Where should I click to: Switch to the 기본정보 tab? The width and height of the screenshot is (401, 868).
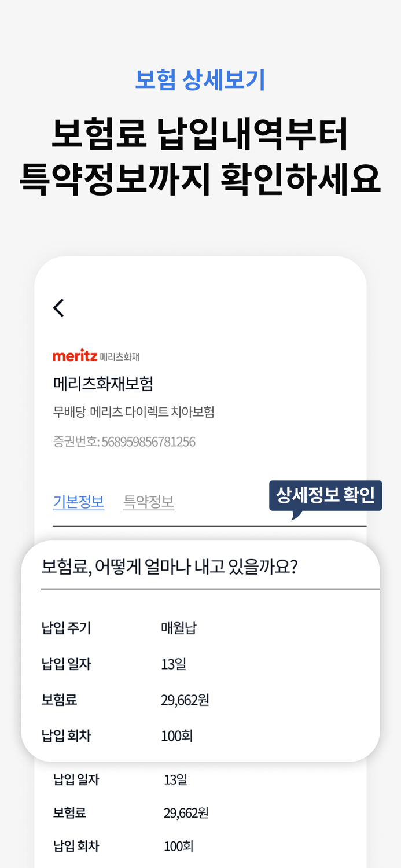tap(79, 502)
